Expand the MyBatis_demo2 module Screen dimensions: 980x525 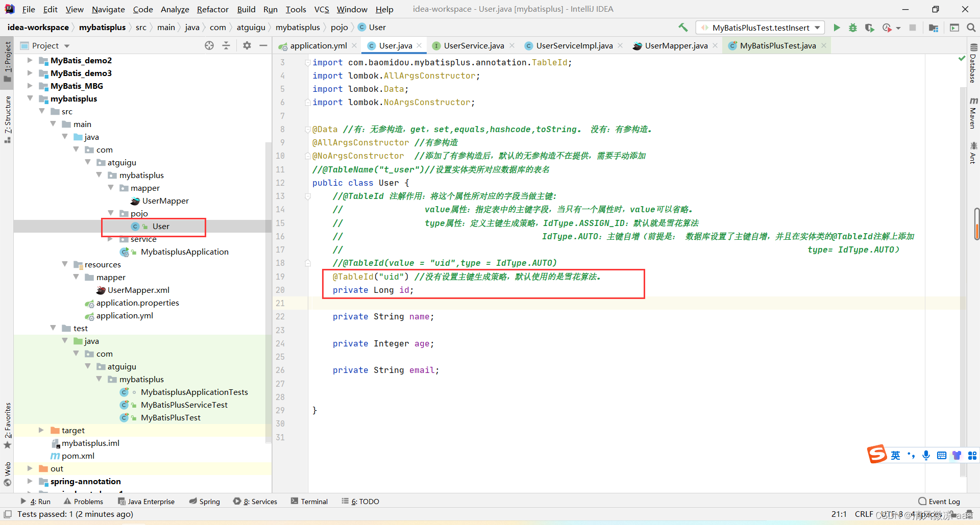[x=30, y=60]
